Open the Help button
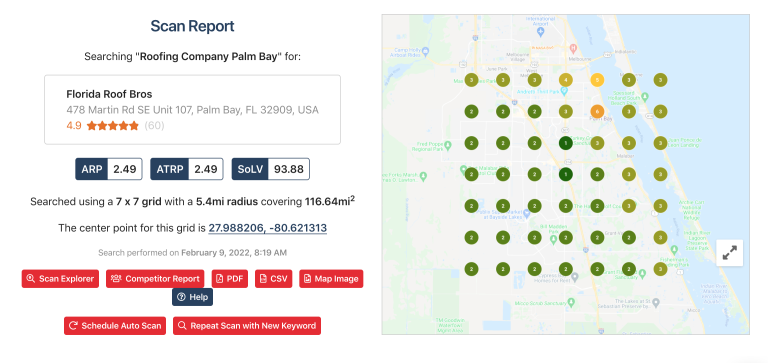This screenshot has height=363, width=768. pos(192,297)
